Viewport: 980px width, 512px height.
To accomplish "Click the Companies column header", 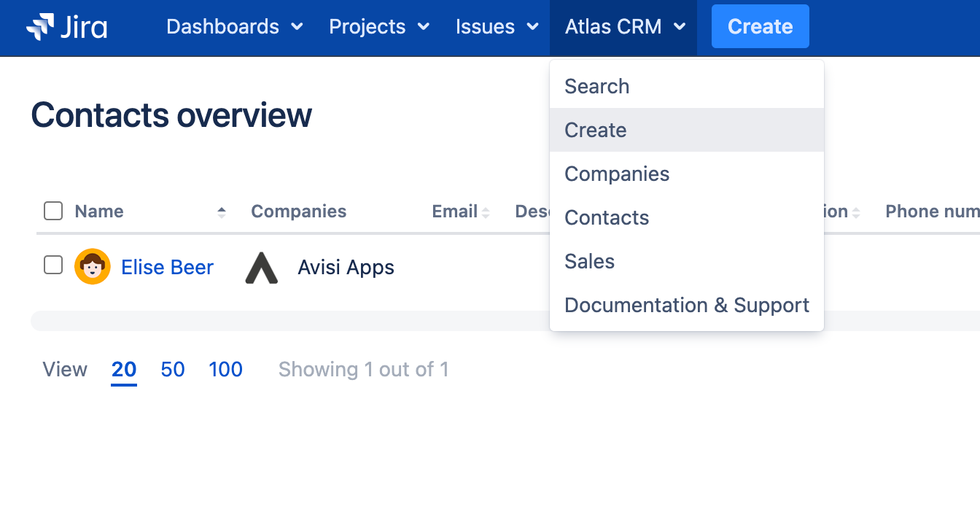I will coord(298,212).
